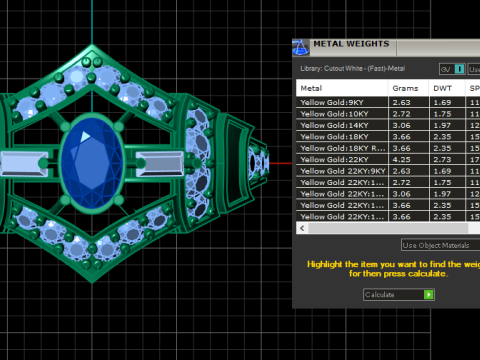This screenshot has width=480, height=360.
Task: Click the 4.25 grams cell
Action: [x=408, y=160]
